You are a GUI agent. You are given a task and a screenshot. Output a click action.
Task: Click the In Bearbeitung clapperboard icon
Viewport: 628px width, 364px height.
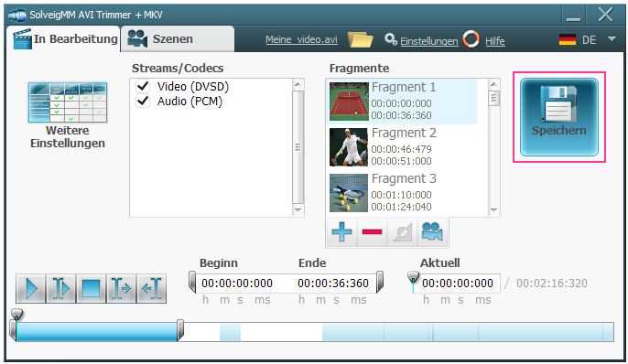click(22, 38)
